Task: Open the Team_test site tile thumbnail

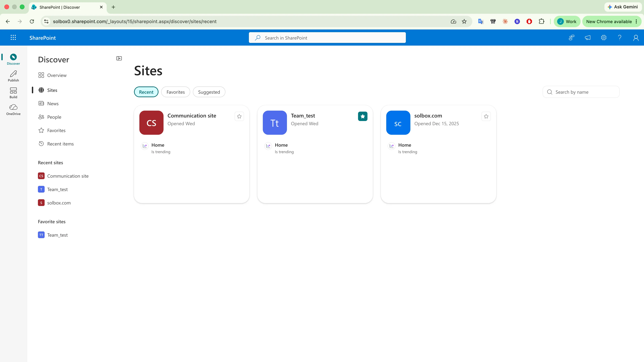Action: click(275, 123)
